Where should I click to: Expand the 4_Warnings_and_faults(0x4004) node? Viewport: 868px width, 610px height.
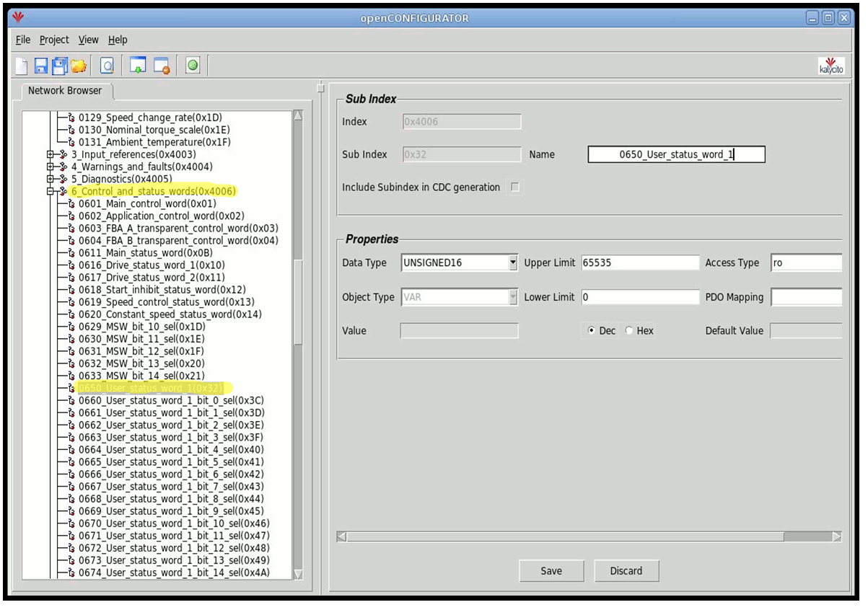click(51, 167)
